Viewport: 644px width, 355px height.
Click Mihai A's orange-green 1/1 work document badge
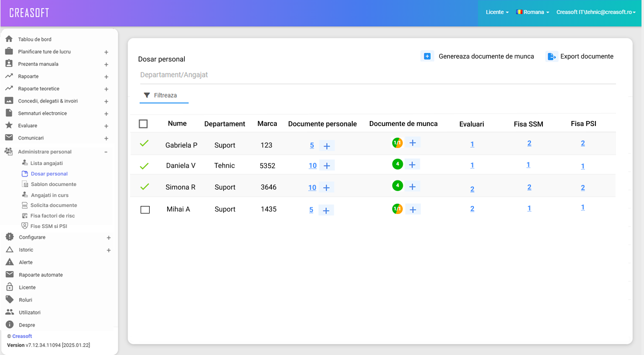pos(397,208)
